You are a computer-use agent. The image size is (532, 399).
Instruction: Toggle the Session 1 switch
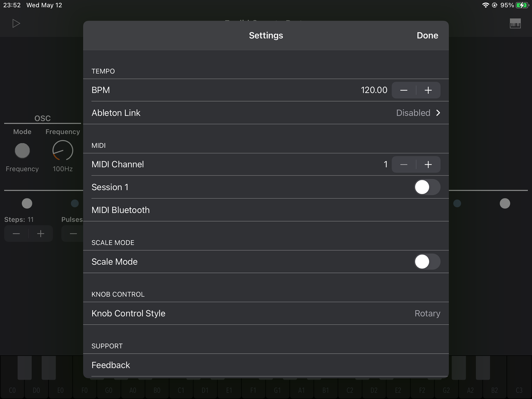pos(427,187)
